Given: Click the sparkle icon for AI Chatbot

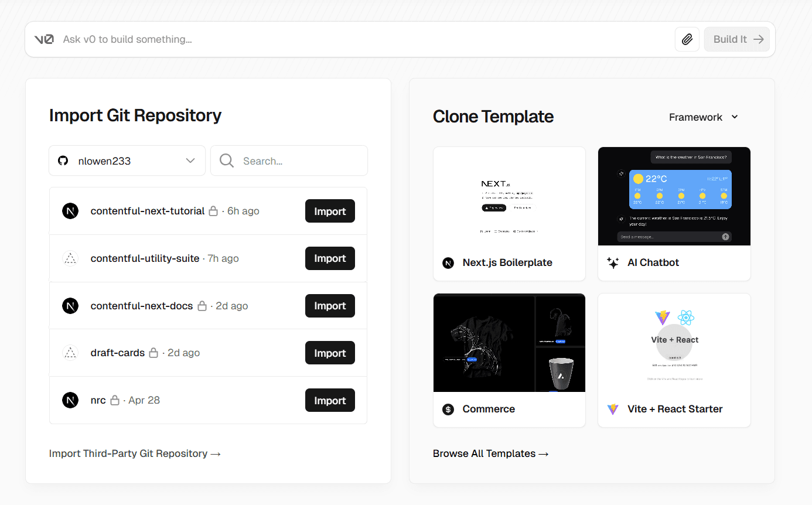Looking at the screenshot, I should coord(613,262).
